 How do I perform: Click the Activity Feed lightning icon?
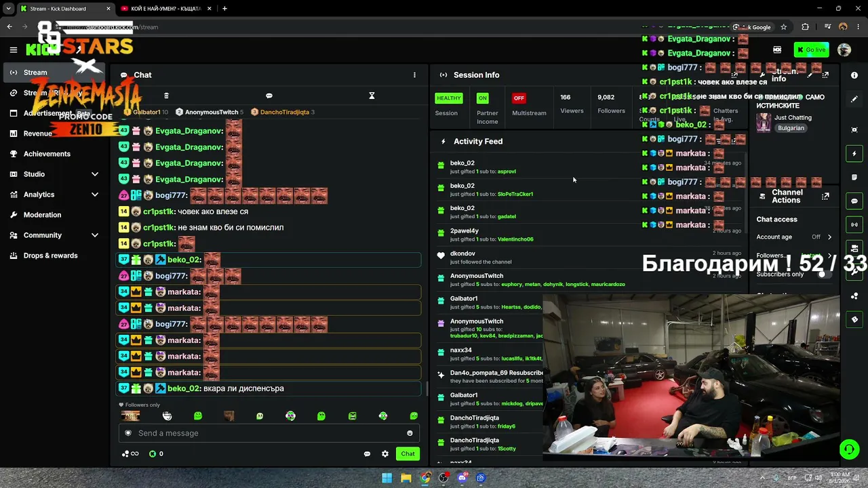tap(443, 142)
